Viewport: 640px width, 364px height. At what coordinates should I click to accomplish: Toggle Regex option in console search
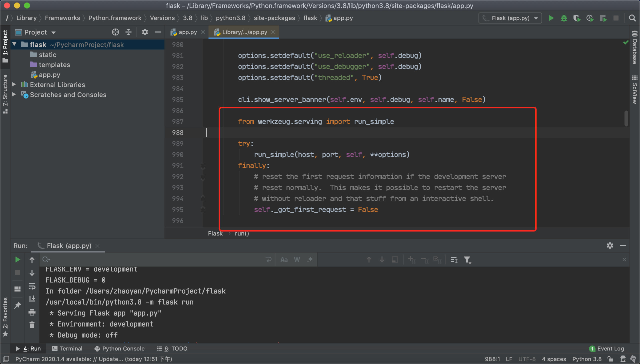[310, 260]
